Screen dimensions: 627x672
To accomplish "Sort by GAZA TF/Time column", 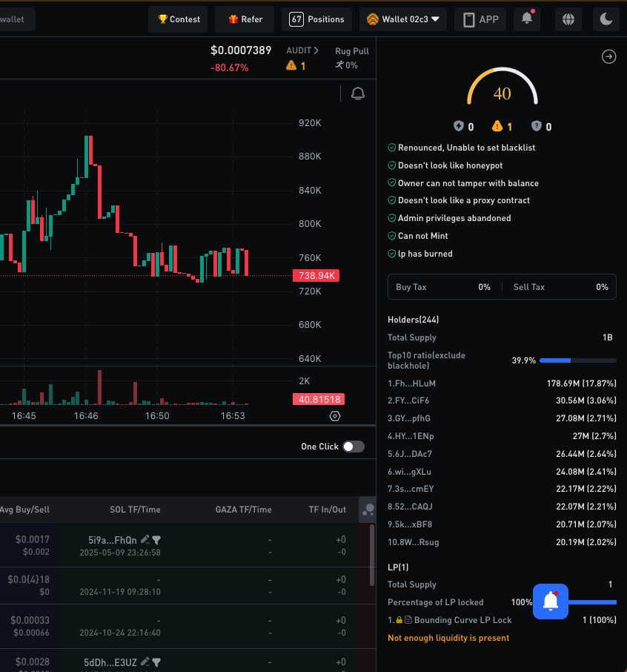I will [x=243, y=510].
